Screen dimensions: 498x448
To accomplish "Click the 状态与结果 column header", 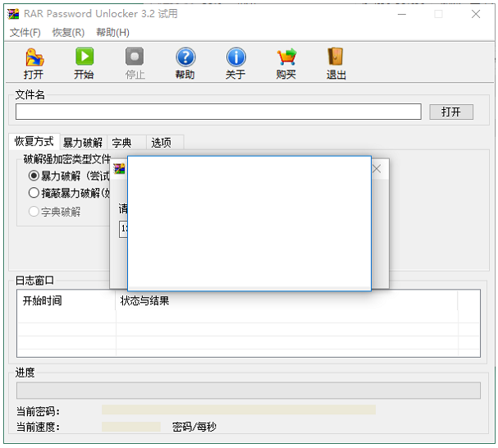I will [x=286, y=300].
